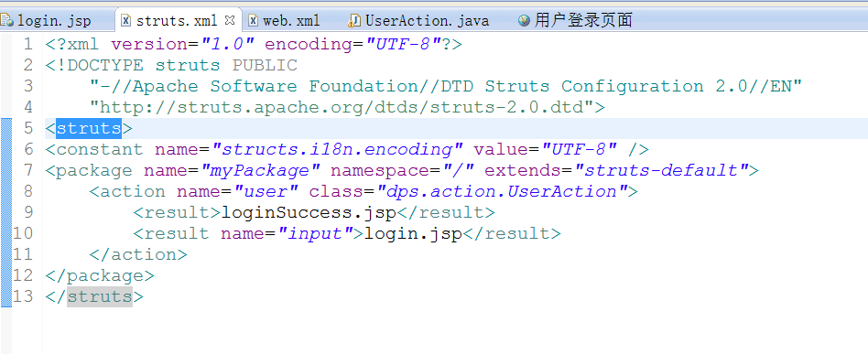Click the struts.xml tab's XML file icon
This screenshot has width=868, height=354.
click(x=126, y=21)
